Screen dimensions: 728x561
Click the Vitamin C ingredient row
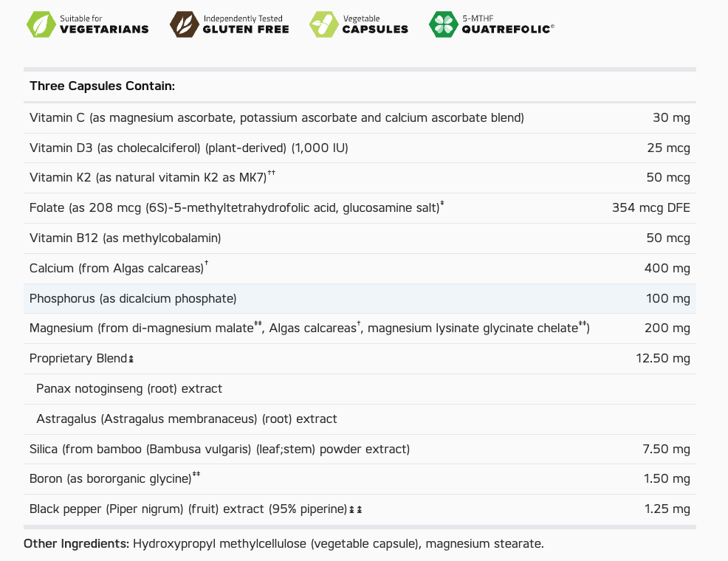(x=277, y=117)
